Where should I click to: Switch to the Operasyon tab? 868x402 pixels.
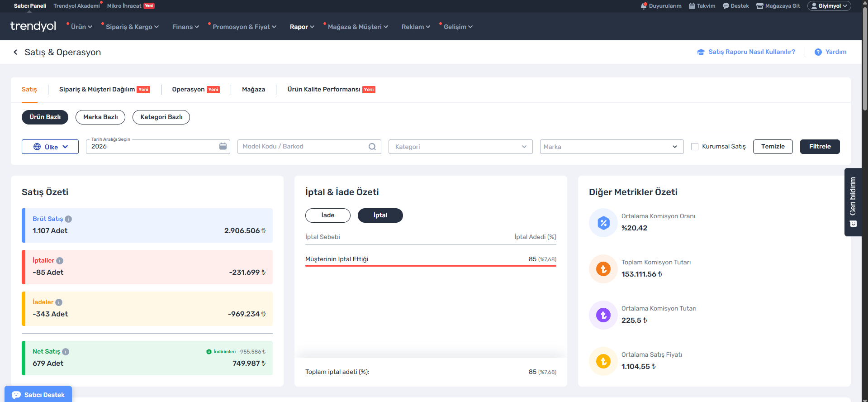click(196, 90)
